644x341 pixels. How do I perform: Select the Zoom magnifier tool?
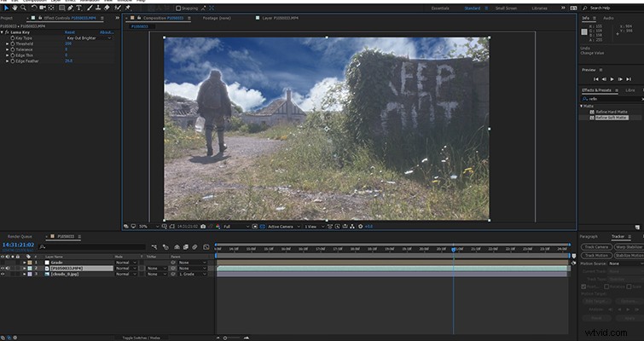[23, 8]
